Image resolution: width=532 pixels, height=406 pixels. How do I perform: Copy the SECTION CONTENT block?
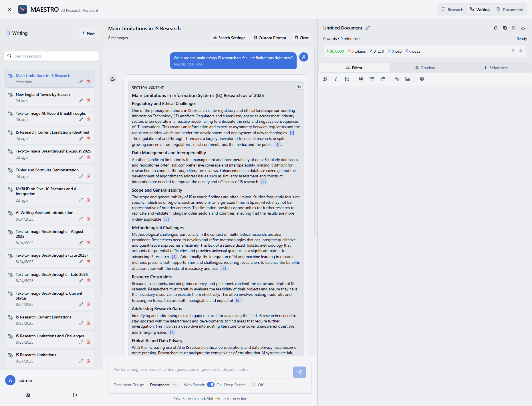pos(299,86)
